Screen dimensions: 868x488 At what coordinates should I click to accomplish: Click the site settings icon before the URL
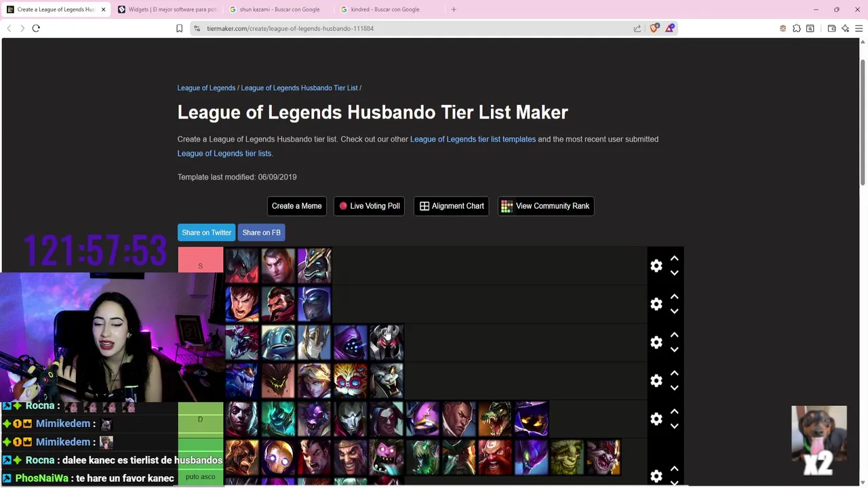pyautogui.click(x=197, y=28)
